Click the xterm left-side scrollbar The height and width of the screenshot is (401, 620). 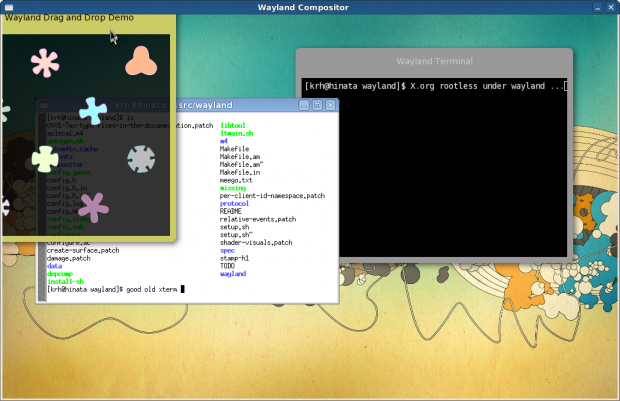[x=40, y=200]
